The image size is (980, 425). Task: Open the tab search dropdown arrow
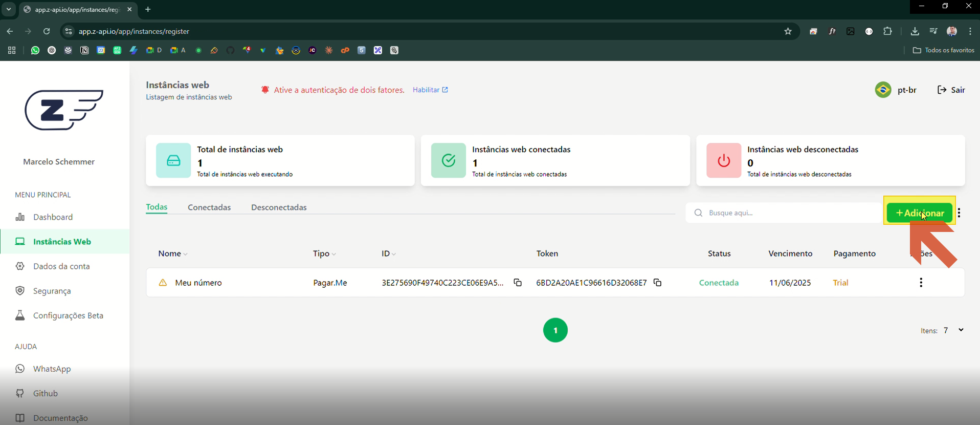pos(9,9)
